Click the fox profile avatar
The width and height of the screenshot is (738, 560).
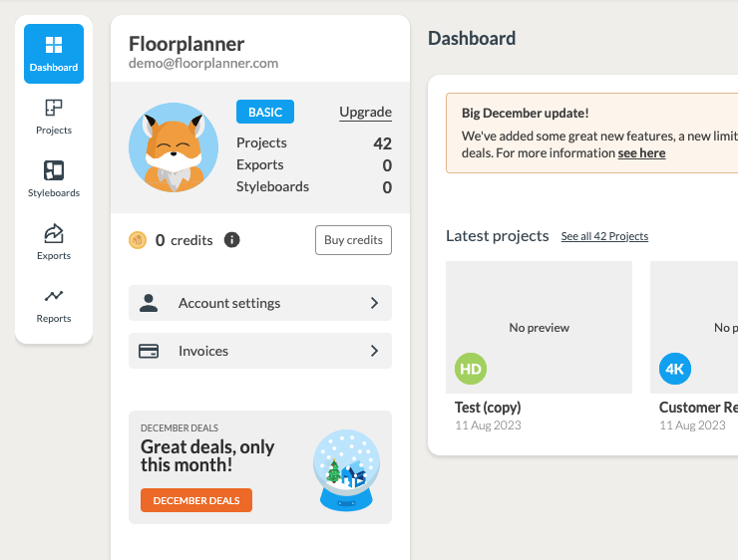click(174, 147)
